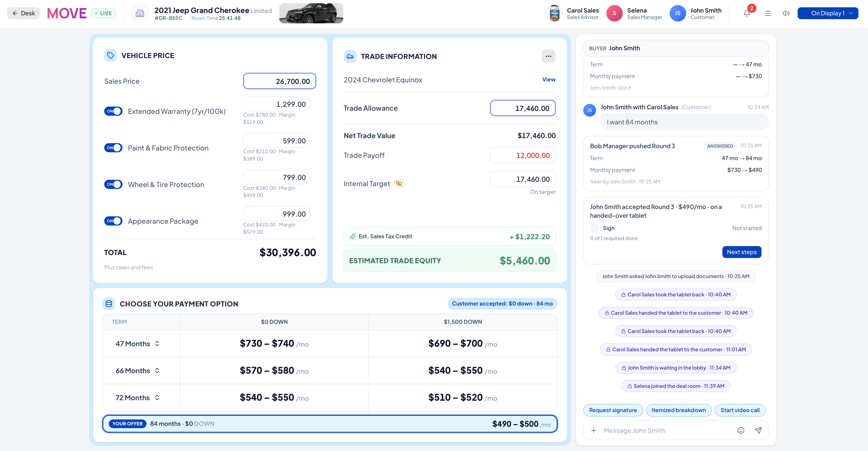Toggle off Extended Warranty switch
Screen dimensions: 868x451
tap(113, 111)
